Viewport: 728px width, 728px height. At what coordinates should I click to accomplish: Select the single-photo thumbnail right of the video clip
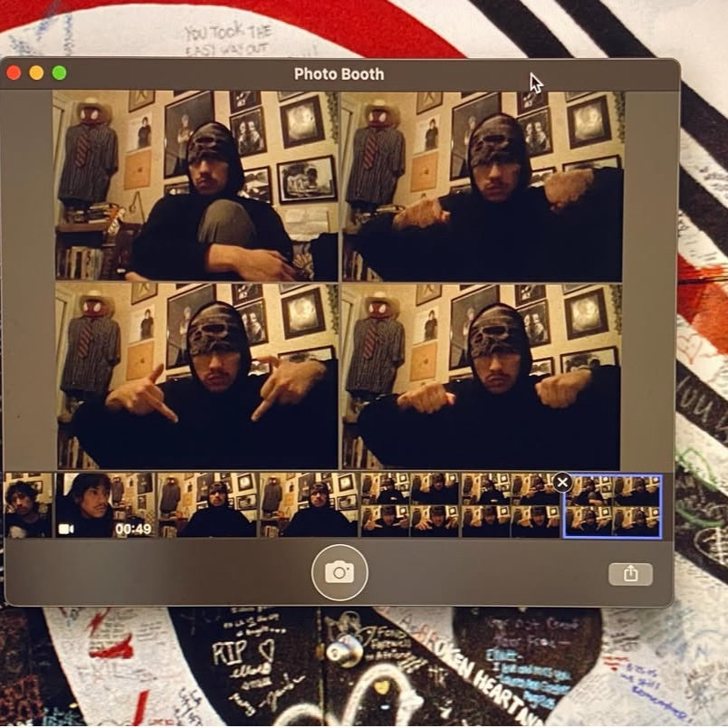click(x=208, y=505)
